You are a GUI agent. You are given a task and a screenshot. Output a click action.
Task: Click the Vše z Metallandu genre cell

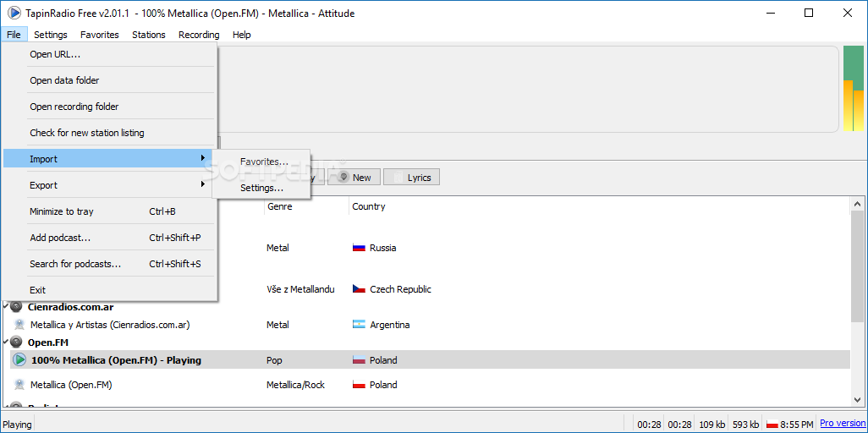300,289
